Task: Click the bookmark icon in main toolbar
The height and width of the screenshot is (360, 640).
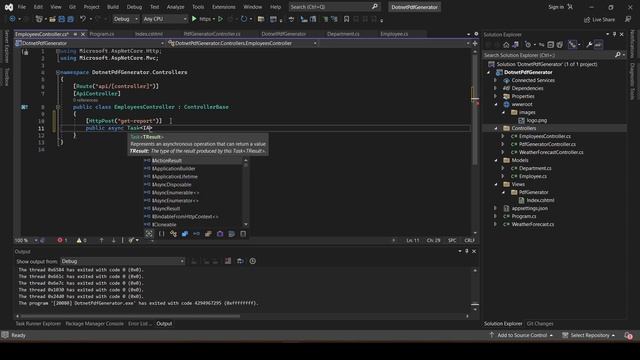Action: (346, 19)
